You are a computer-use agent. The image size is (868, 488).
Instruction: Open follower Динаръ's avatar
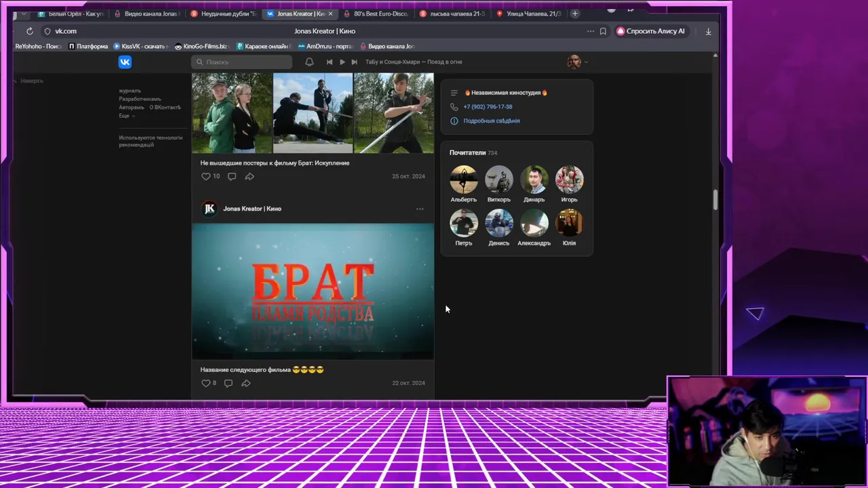534,180
